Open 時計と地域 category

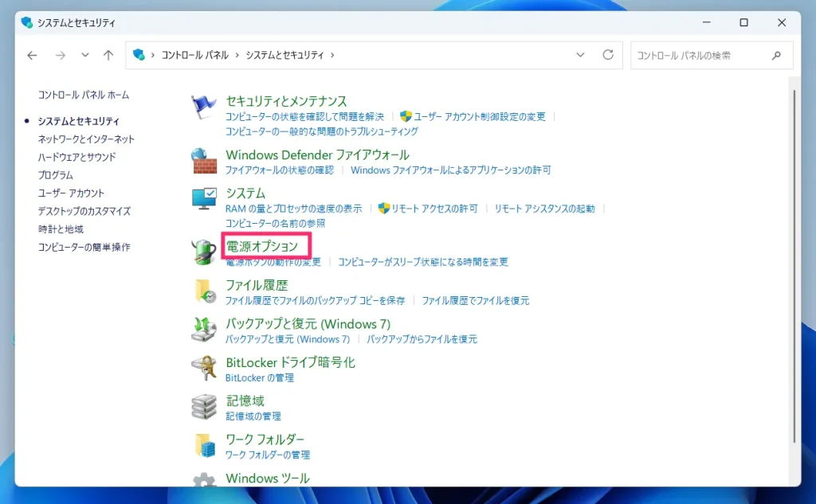pos(61,229)
